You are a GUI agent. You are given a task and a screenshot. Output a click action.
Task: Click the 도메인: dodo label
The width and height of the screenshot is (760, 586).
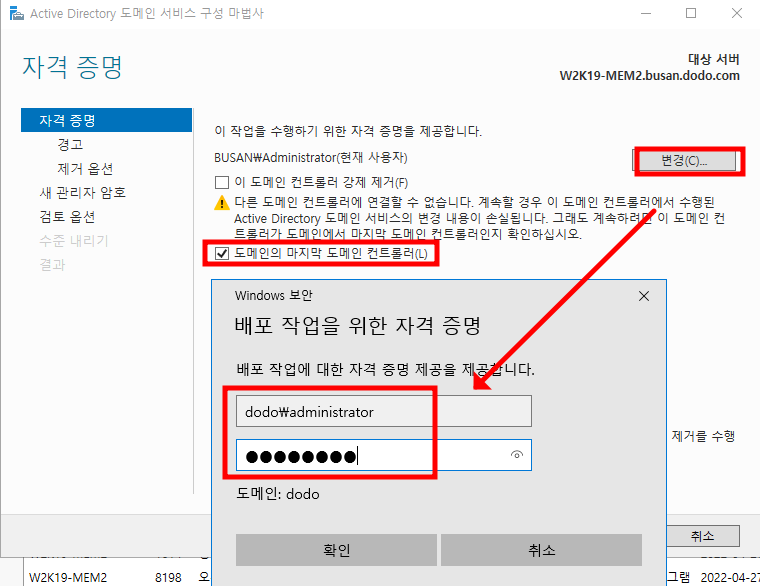278,494
